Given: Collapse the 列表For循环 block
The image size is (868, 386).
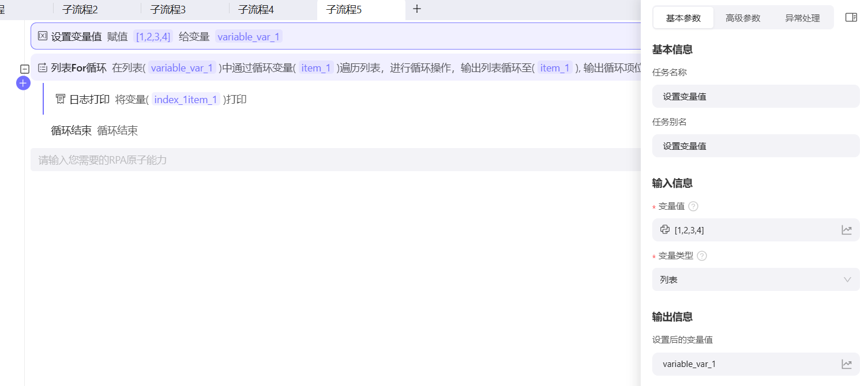Looking at the screenshot, I should point(25,69).
